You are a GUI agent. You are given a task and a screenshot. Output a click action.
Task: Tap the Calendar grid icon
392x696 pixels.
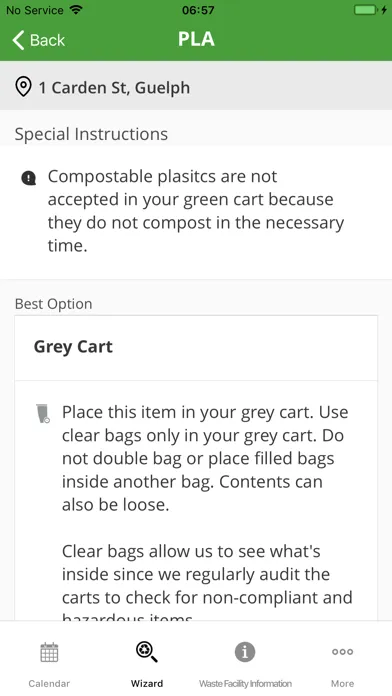pos(49,652)
